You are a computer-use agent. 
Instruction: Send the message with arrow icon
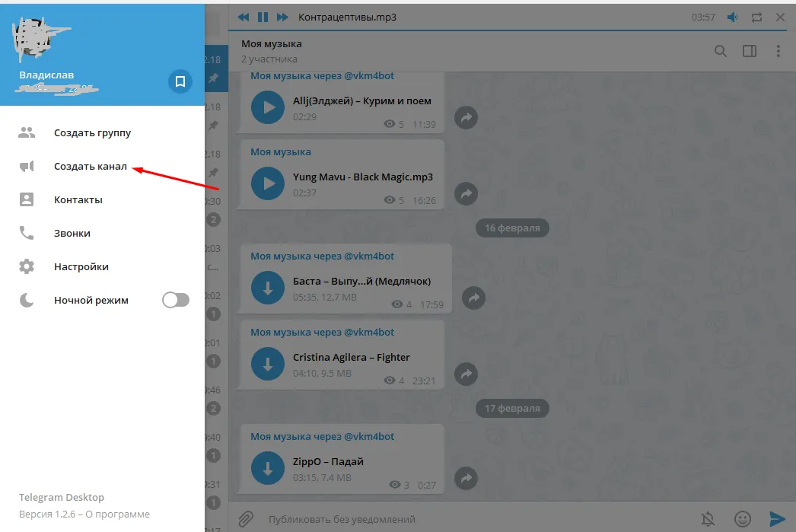tap(777, 519)
